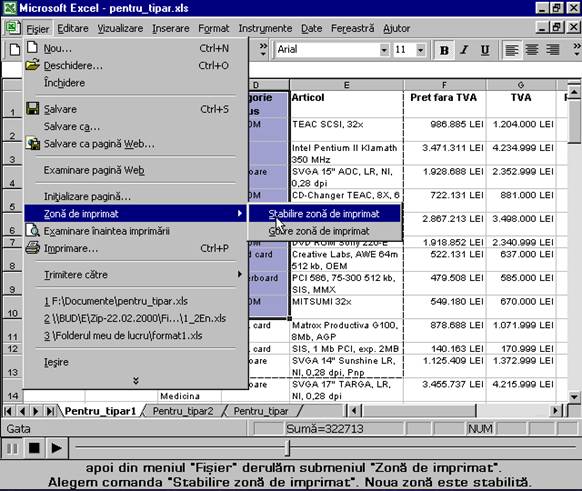Open the Trimitere către submenu
The image size is (582, 491).
tap(135, 275)
